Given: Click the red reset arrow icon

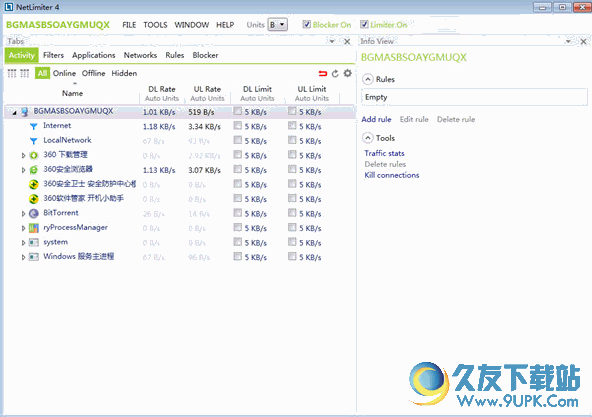Looking at the screenshot, I should click(323, 73).
